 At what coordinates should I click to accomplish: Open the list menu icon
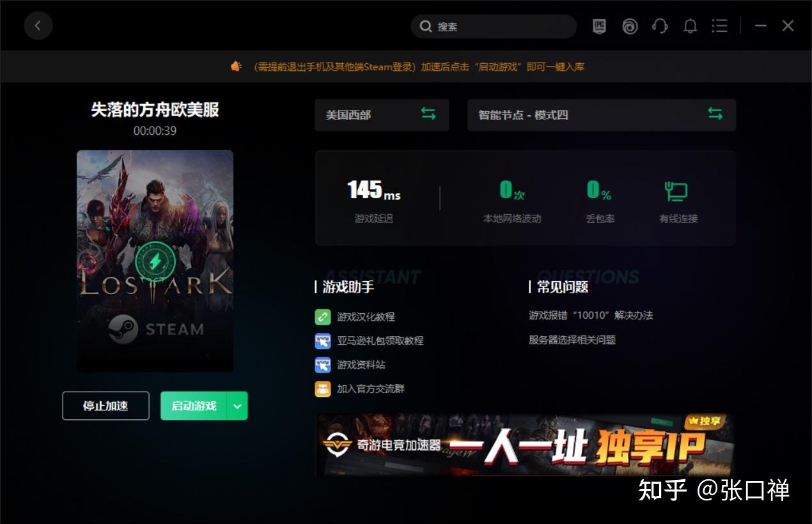[720, 26]
